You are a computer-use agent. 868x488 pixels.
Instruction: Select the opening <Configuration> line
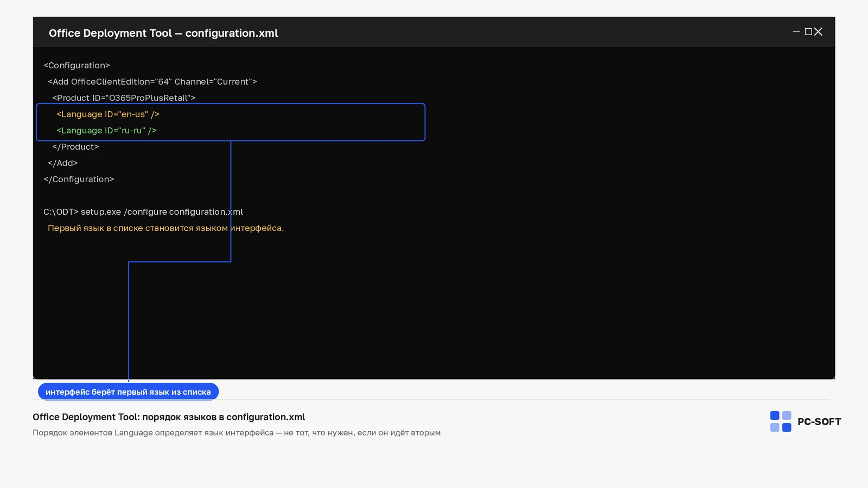[x=76, y=66]
